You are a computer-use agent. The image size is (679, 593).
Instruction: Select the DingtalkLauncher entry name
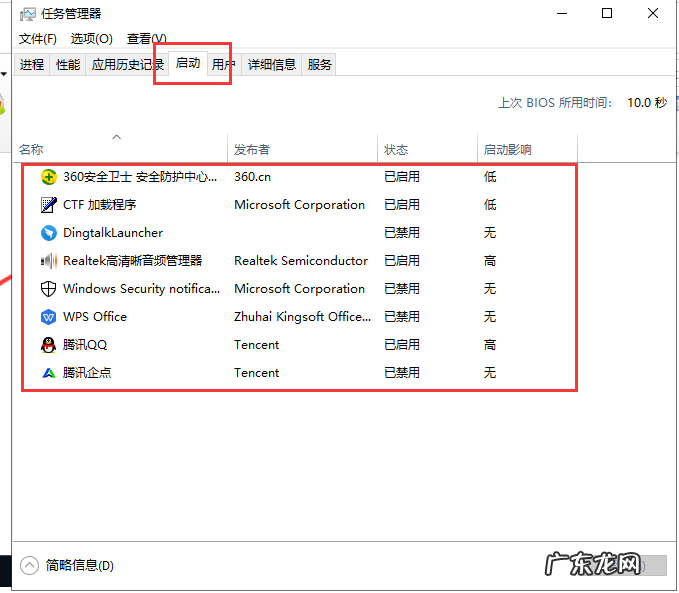click(x=113, y=233)
